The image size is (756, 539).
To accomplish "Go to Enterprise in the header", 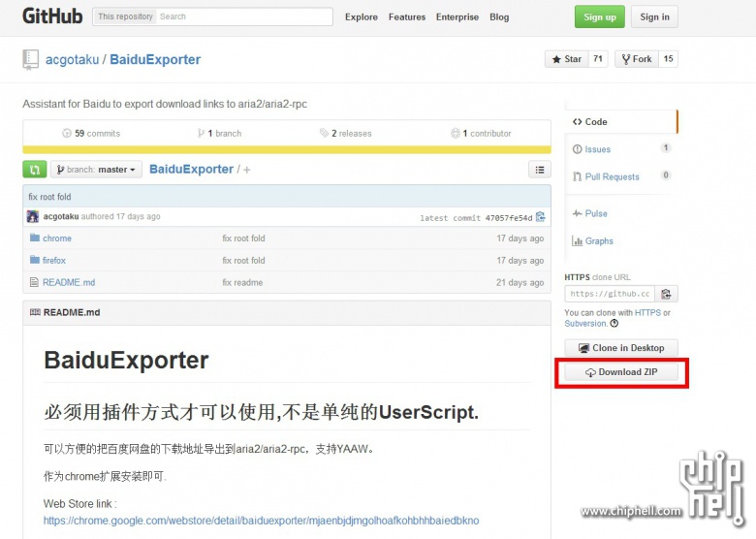I will tap(457, 16).
